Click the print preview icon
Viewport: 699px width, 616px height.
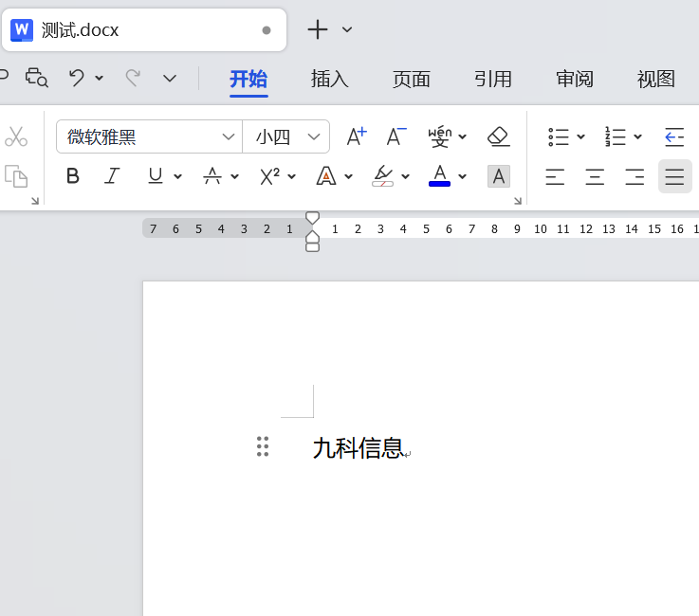(37, 78)
